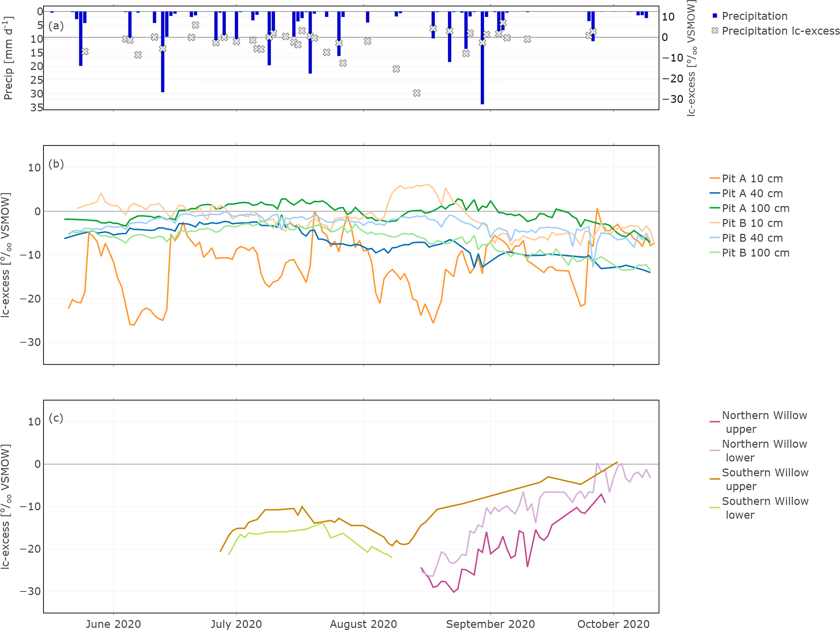This screenshot has height=630, width=840.
Task: Toggle the Precipitation legend entry
Action: pyautogui.click(x=754, y=16)
